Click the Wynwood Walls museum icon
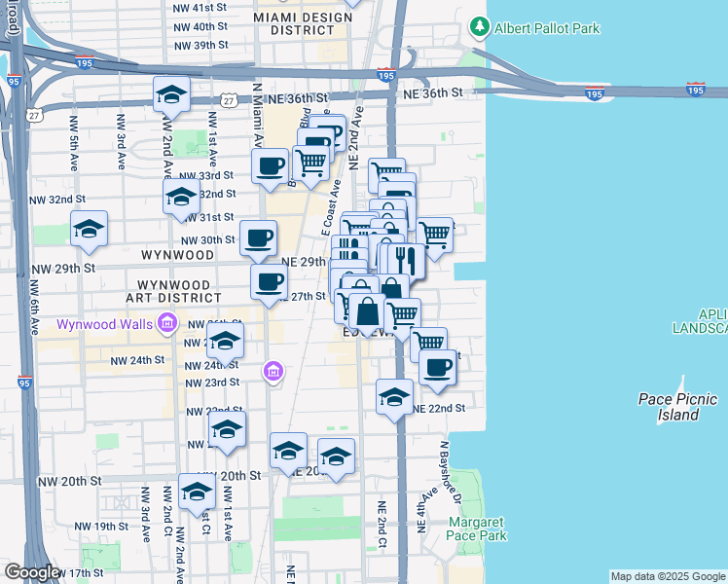The height and width of the screenshot is (584, 728). tap(167, 322)
